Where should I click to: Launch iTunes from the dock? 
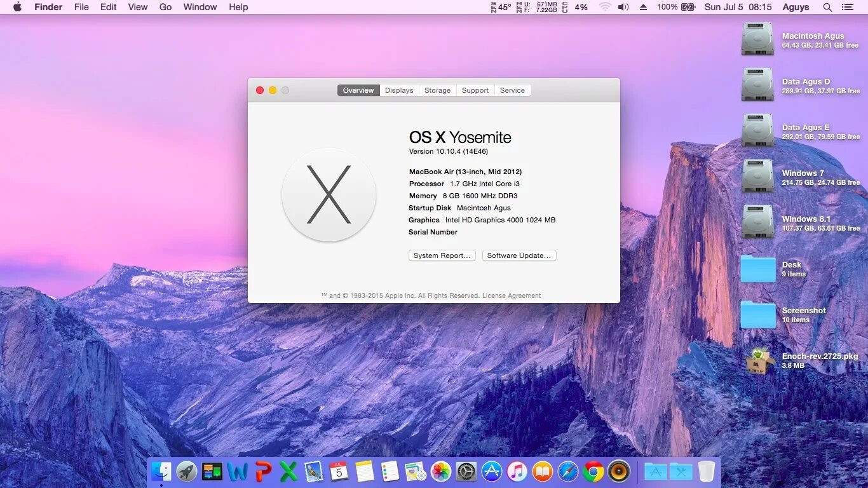(517, 471)
